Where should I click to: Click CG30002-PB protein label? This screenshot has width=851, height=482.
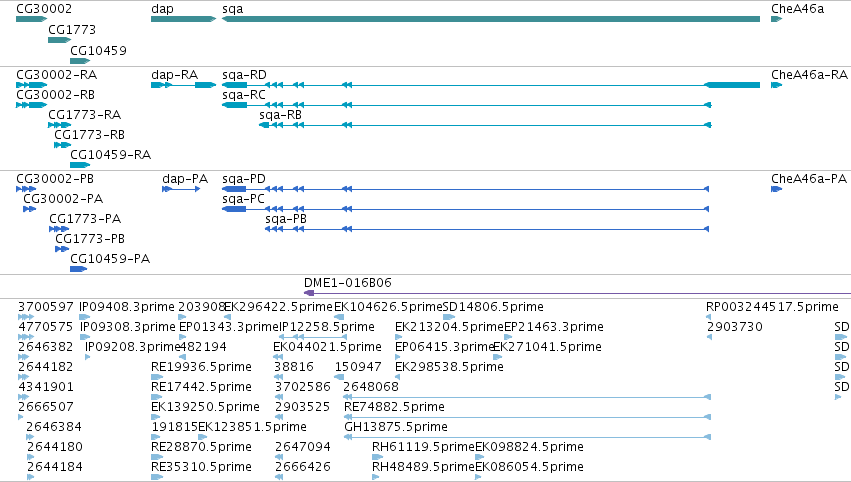click(x=55, y=179)
